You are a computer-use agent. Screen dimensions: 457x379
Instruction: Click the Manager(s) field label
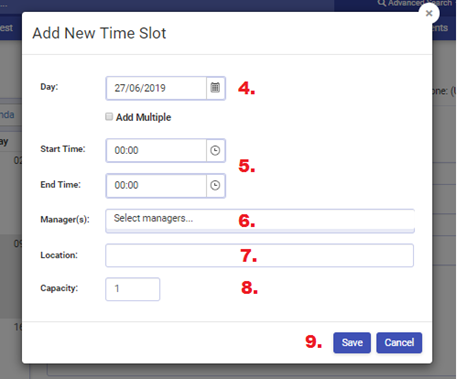click(x=65, y=220)
